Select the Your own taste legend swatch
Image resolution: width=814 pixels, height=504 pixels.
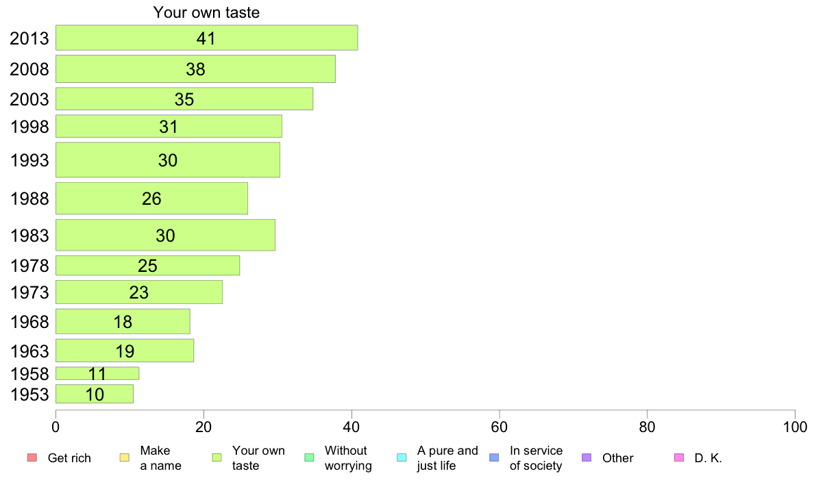217,458
